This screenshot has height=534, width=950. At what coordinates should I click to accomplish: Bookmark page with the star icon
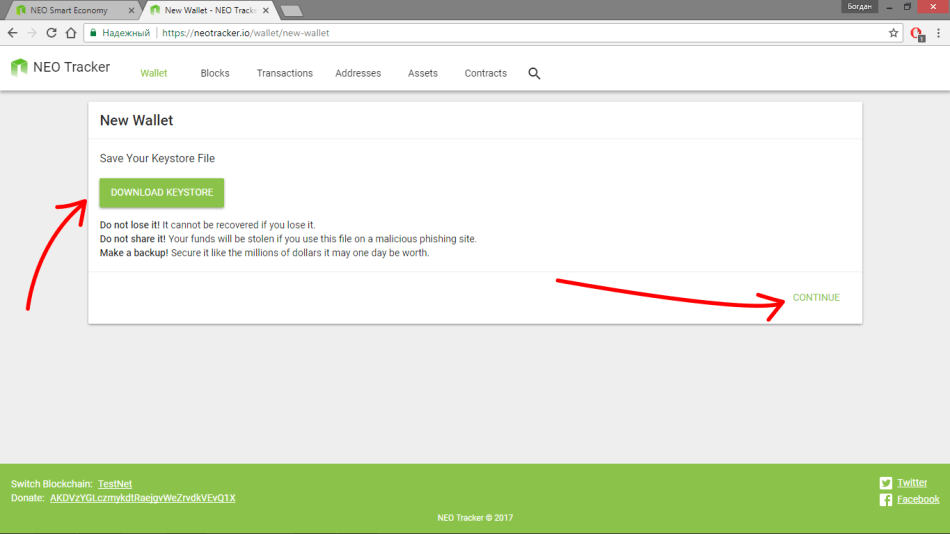[x=893, y=33]
